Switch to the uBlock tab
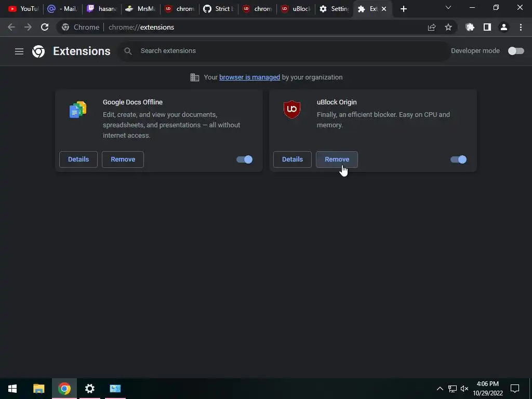The image size is (532, 399). [x=296, y=9]
